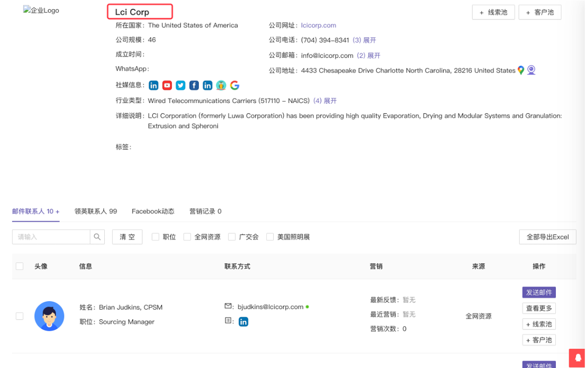The width and height of the screenshot is (588, 368).
Task: Open the Google search icon after social links
Action: click(235, 85)
